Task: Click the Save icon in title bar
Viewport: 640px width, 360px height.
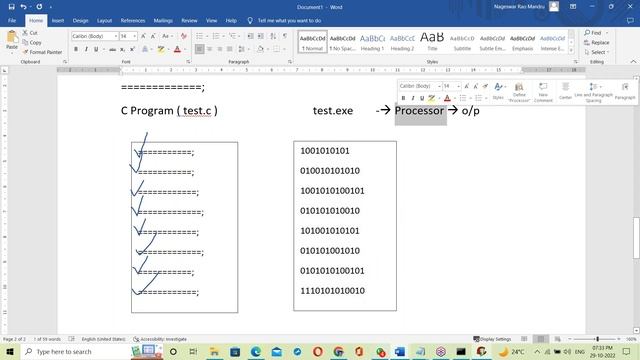Action: tap(11, 7)
